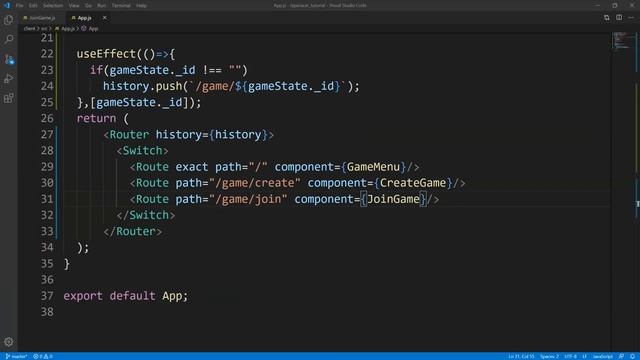Click the client breadcrumb segment
This screenshot has height=360, width=640.
(x=29, y=29)
